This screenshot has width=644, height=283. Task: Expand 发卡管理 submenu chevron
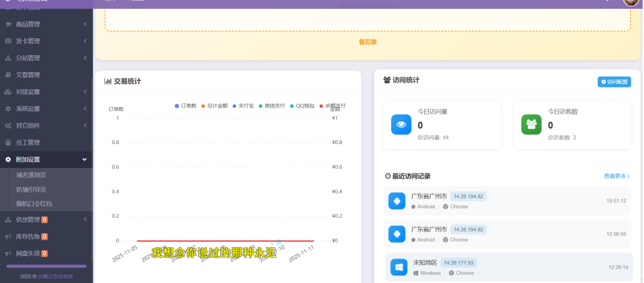pos(85,41)
